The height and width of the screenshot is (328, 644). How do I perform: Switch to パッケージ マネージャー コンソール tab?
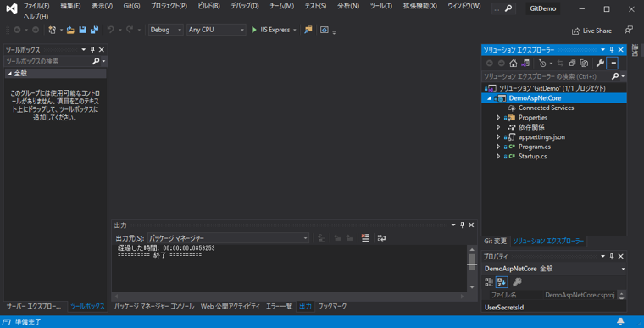[154, 306]
